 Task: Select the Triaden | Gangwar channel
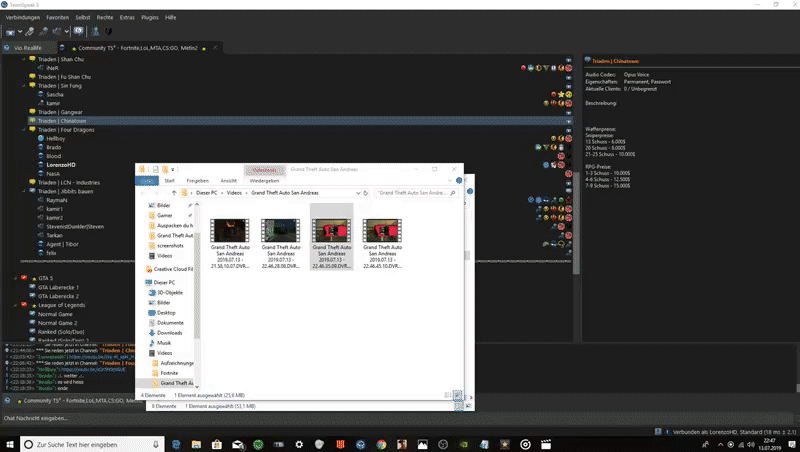(x=61, y=112)
